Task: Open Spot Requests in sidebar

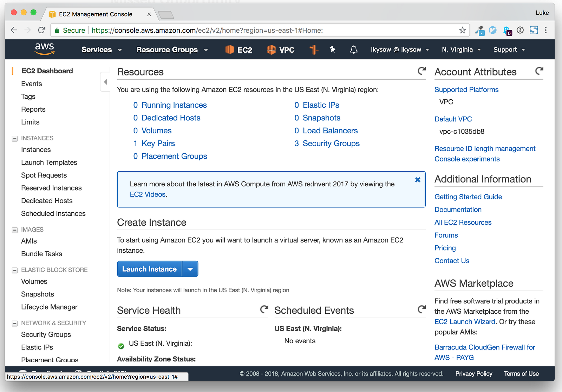Action: (44, 175)
